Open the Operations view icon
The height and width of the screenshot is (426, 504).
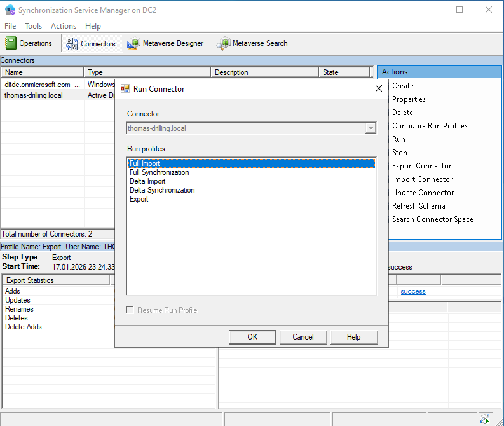coord(11,43)
